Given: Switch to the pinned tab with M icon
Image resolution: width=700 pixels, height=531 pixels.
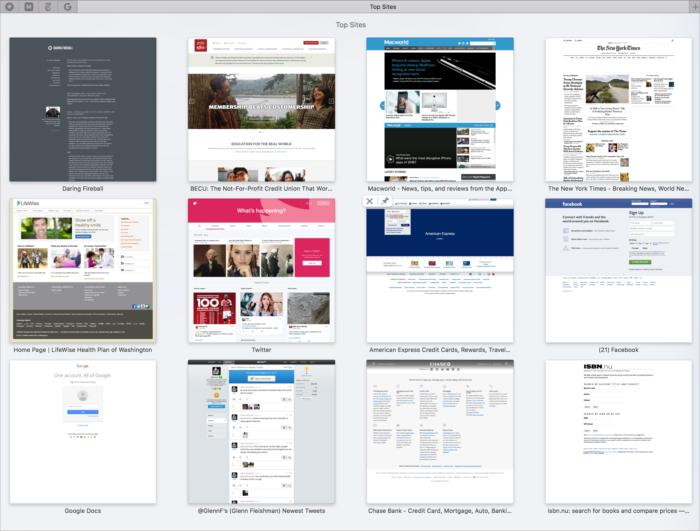Looking at the screenshot, I should tap(28, 6).
